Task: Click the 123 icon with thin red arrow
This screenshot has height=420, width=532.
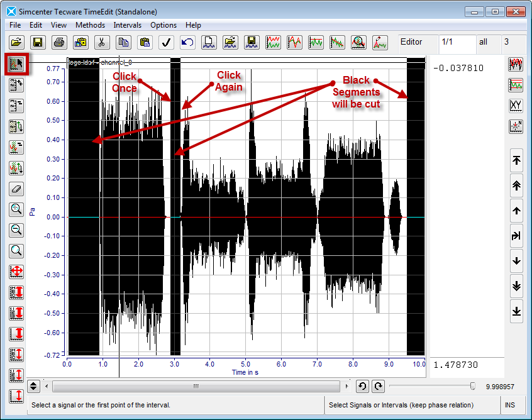Action: click(x=16, y=375)
